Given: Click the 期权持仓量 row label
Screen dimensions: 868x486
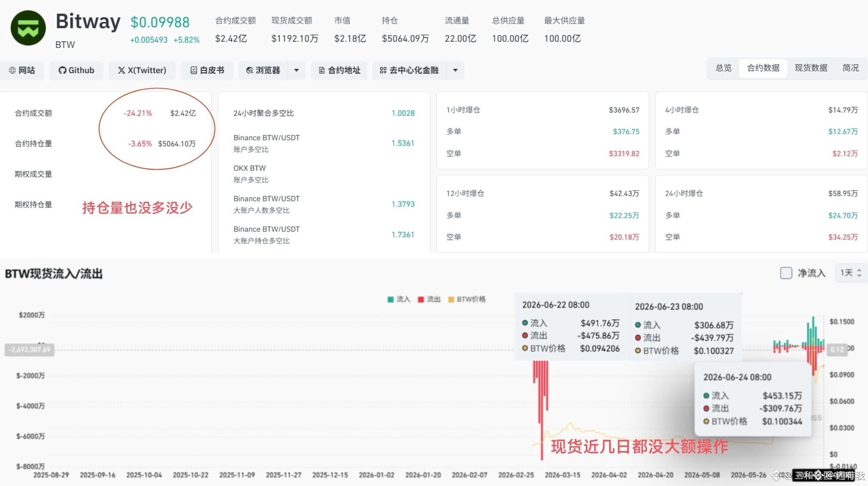Looking at the screenshot, I should (x=33, y=205).
